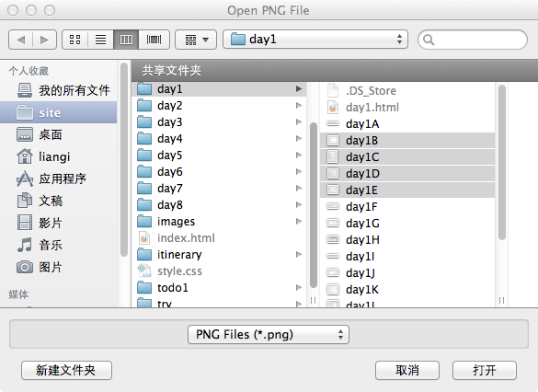The image size is (538, 392).
Task: Switch to list view mode
Action: (x=100, y=40)
